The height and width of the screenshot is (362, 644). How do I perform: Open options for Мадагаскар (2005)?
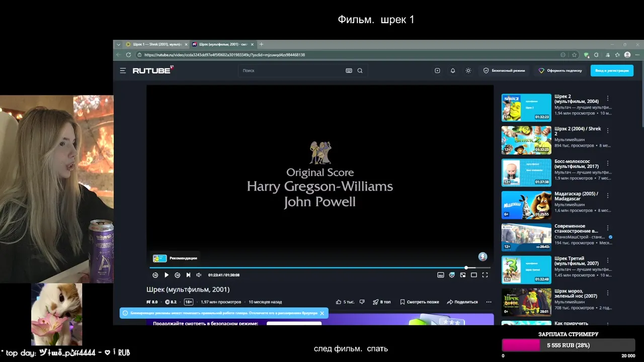click(608, 196)
